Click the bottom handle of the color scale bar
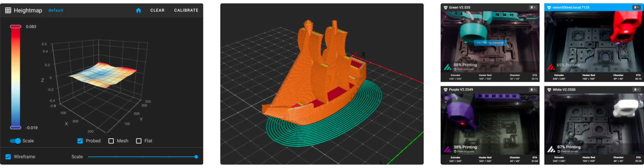Viewport: 644px width, 168px height. point(16,127)
